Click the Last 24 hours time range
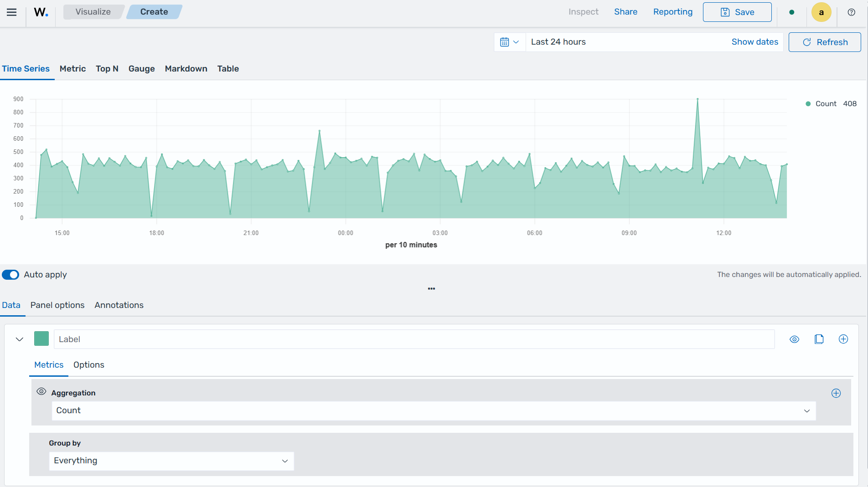Viewport: 868px width, 487px height. [x=558, y=42]
